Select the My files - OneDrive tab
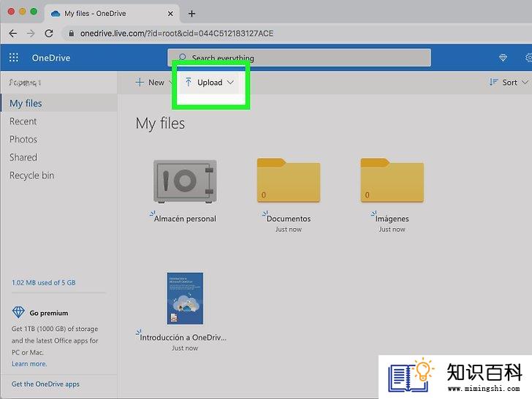The height and width of the screenshot is (399, 532). pyautogui.click(x=112, y=14)
